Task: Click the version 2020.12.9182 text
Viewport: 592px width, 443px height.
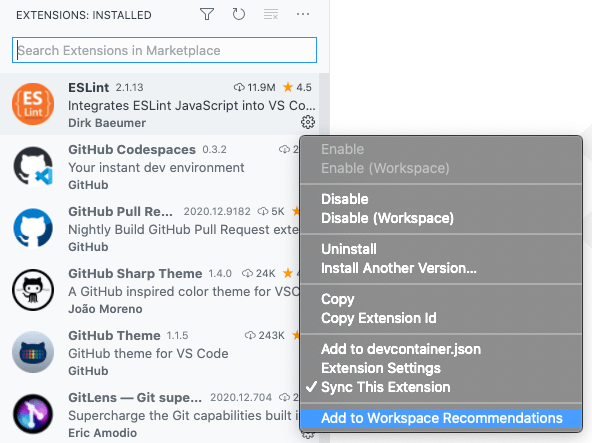Action: [x=217, y=211]
